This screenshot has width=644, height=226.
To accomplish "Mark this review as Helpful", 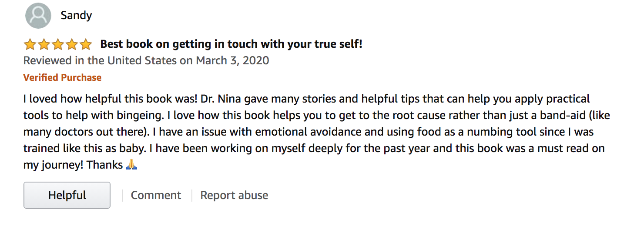I will (x=67, y=195).
